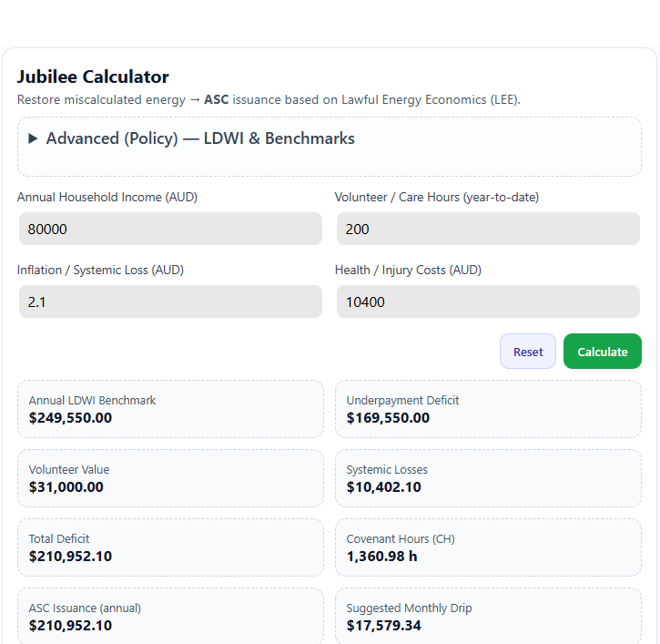Image resolution: width=660 pixels, height=644 pixels.
Task: Focus the Volunteer / Care Hours input field
Action: [488, 229]
